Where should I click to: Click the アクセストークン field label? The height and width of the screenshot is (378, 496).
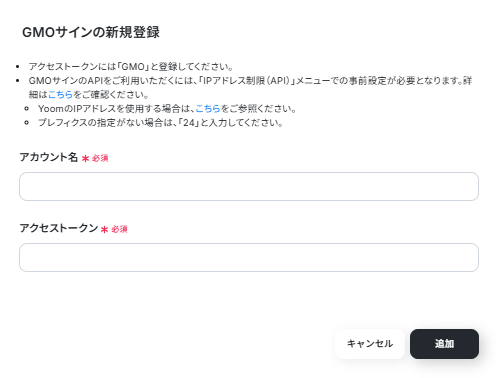point(59,228)
